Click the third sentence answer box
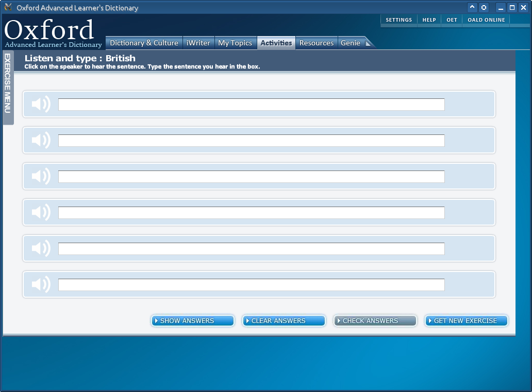Viewport: 532px width, 392px height. [252, 176]
